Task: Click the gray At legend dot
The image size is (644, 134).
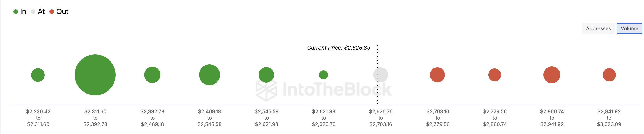Action: [33, 12]
